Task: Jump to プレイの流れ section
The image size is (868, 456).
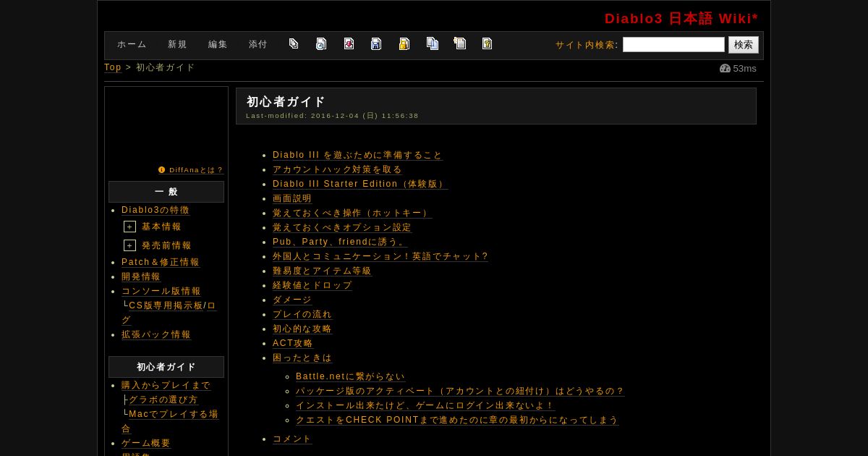Action: (x=302, y=314)
